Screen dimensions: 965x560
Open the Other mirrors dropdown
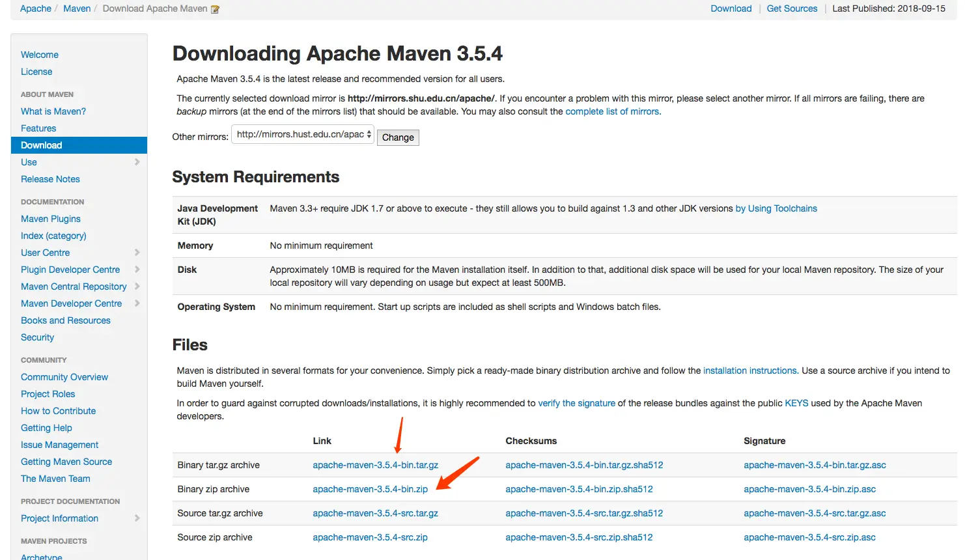(x=303, y=134)
